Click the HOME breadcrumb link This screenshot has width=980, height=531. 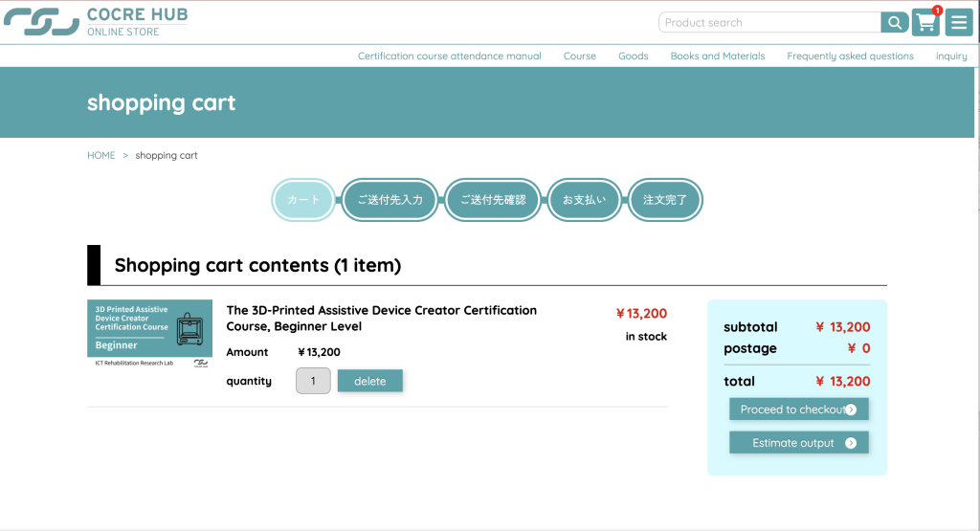[x=100, y=155]
